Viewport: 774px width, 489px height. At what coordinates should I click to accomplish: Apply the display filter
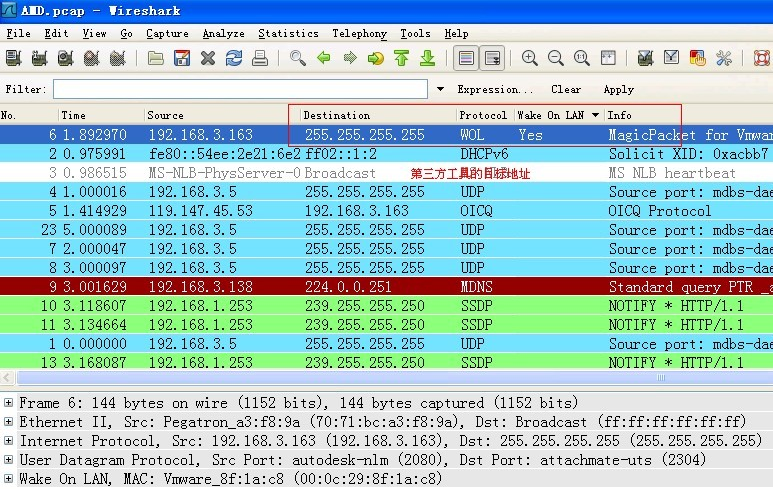click(619, 89)
